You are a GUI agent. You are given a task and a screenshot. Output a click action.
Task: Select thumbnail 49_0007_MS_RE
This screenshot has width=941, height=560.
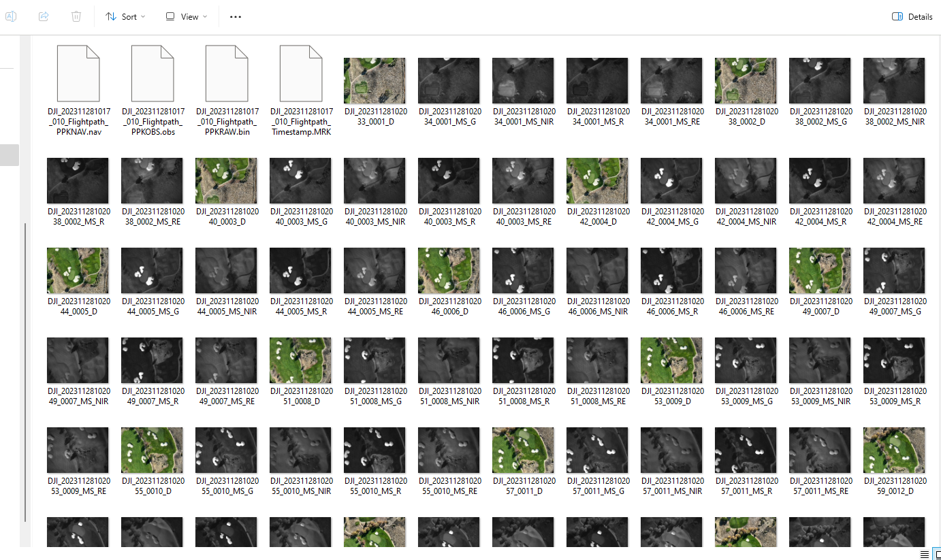pos(226,361)
